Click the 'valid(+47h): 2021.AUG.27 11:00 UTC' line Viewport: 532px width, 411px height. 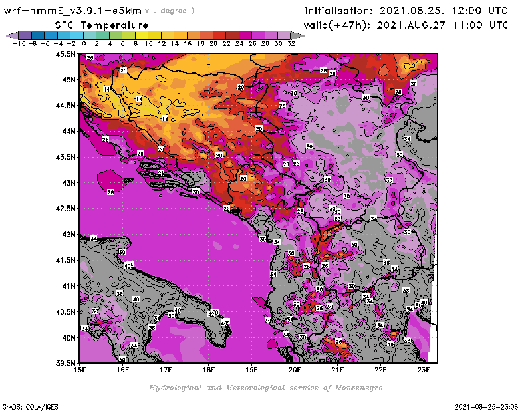pos(406,25)
